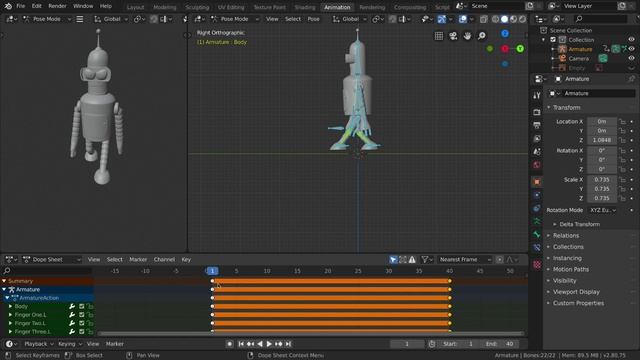Viewport: 640px width, 360px height.
Task: Switch to the Layout workspace tab
Action: coord(135,7)
